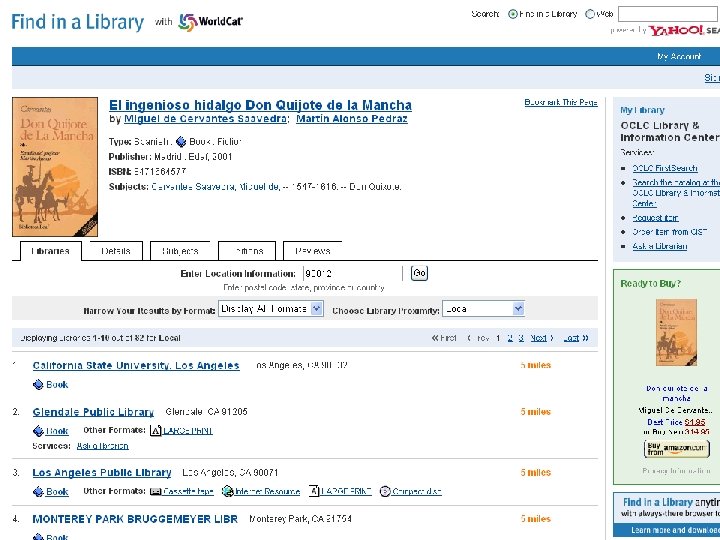
Task: Switch to the Details tab
Action: (116, 251)
